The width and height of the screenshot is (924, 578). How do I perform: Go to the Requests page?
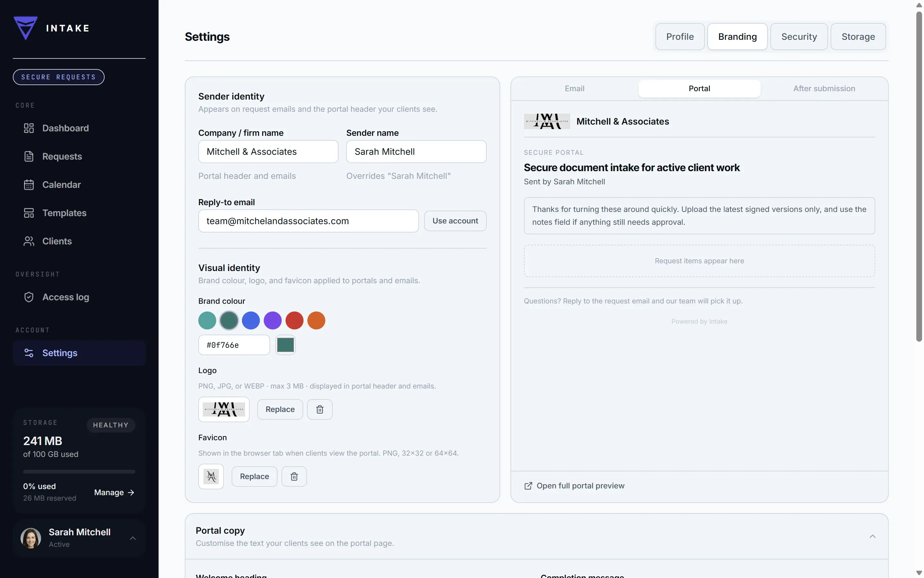[x=79, y=156]
